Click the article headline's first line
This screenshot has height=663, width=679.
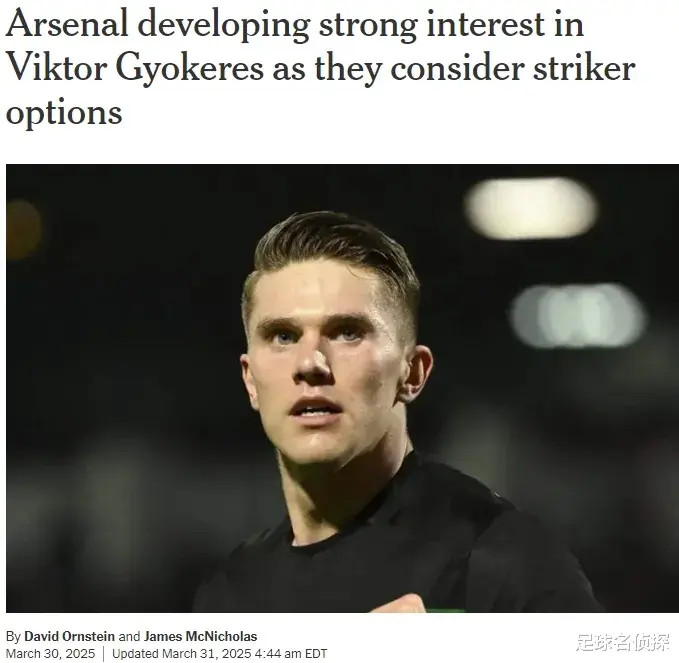click(x=295, y=26)
